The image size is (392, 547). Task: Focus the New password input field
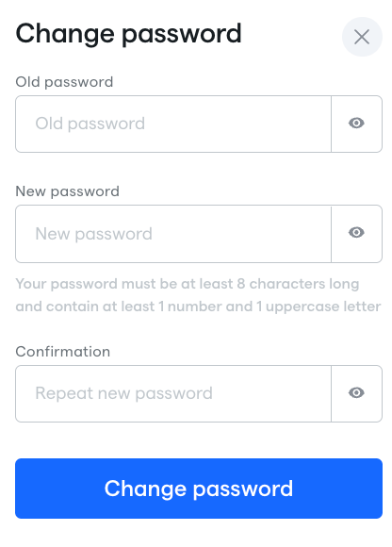pyautogui.click(x=173, y=234)
